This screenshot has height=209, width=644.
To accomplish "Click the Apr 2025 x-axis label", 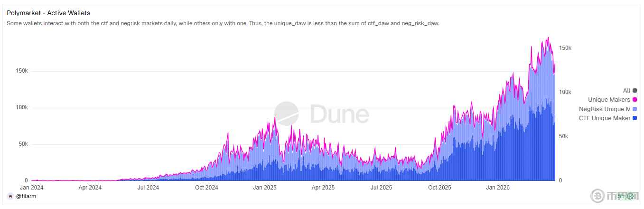I will (322, 188).
